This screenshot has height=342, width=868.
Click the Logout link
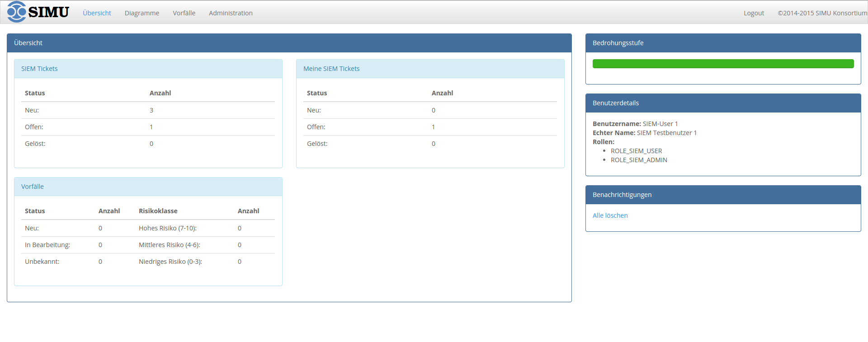click(754, 13)
